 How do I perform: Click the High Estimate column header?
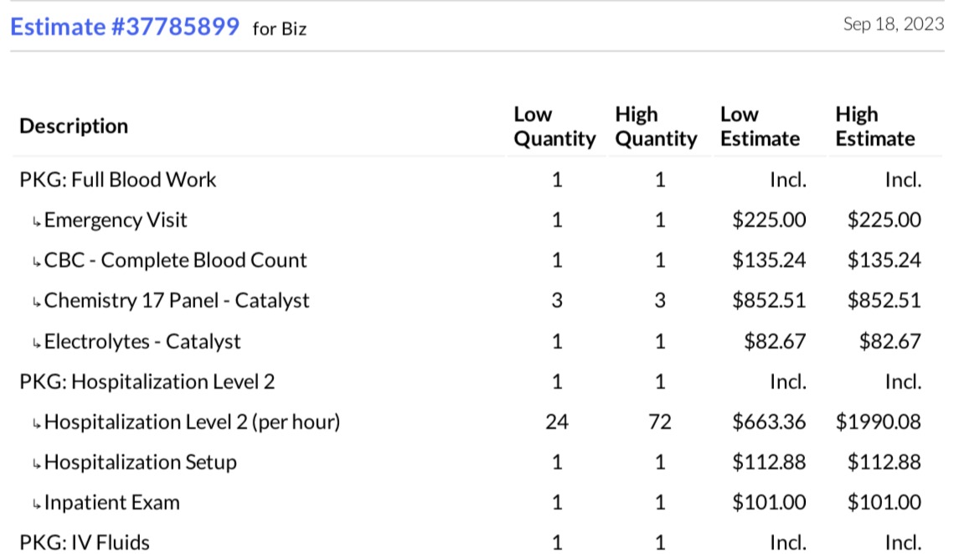point(874,127)
